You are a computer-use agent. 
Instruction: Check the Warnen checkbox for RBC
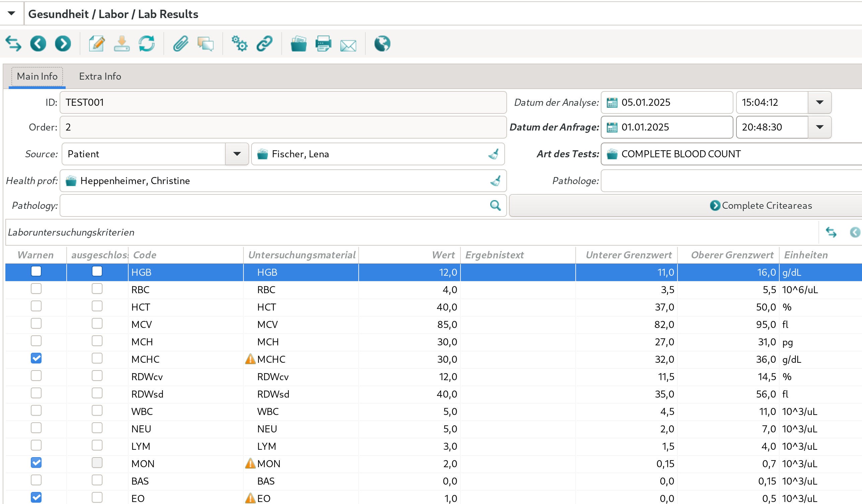(x=36, y=289)
